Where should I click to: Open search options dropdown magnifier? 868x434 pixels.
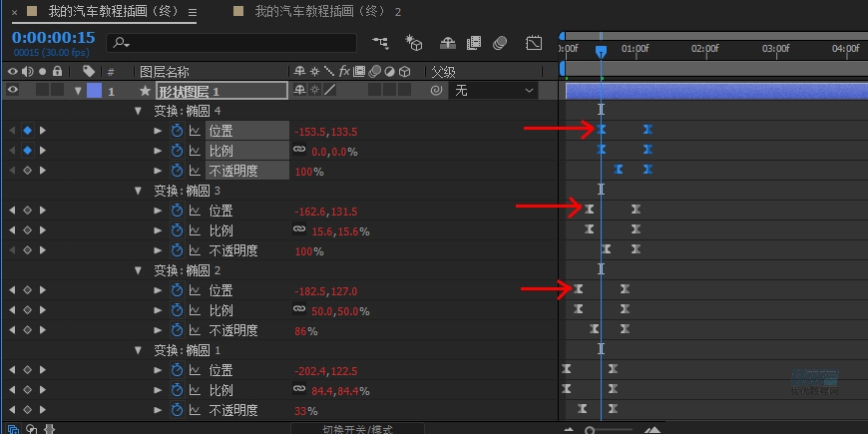pyautogui.click(x=121, y=43)
